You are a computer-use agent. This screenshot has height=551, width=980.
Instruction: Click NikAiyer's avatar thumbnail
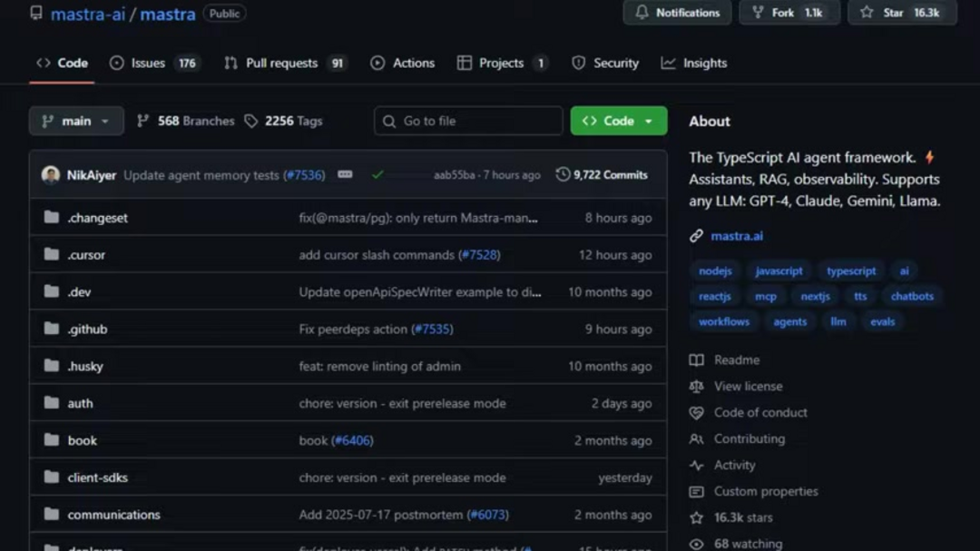tap(51, 175)
